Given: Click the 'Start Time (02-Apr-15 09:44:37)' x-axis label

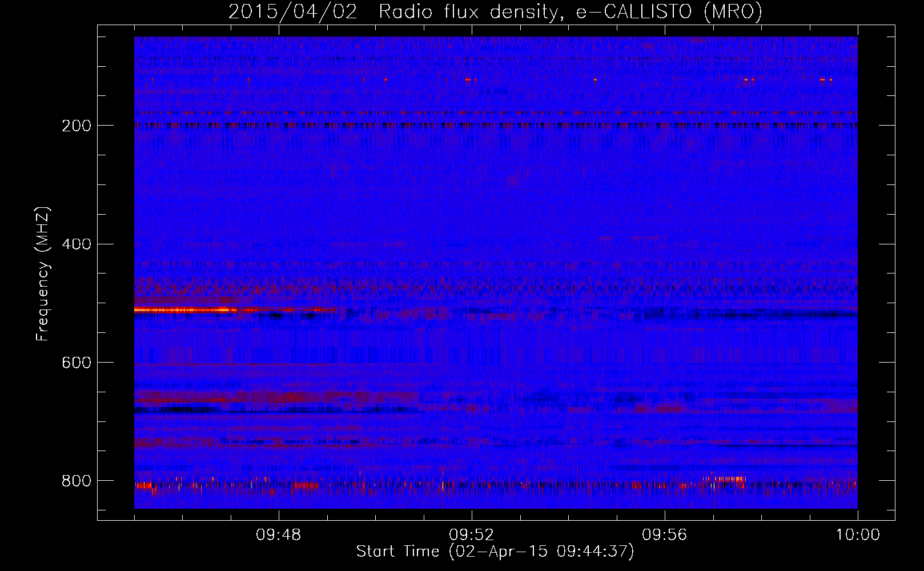Looking at the screenshot, I should click(x=495, y=552).
